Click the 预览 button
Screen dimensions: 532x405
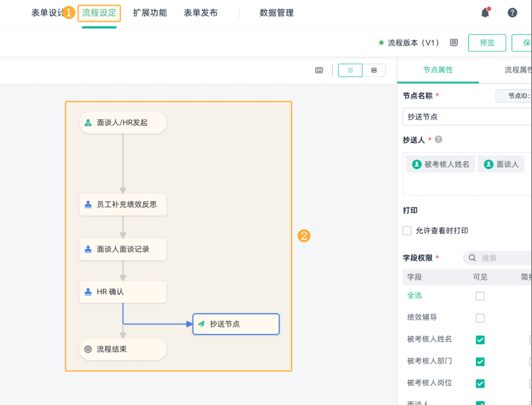click(x=487, y=43)
